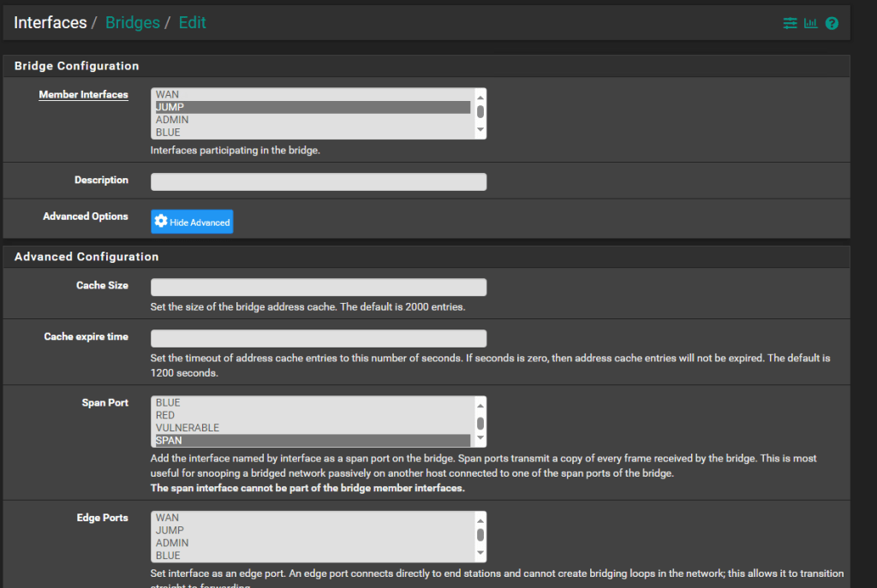Click the Hide Advanced button
This screenshot has height=588, width=877.
(192, 222)
